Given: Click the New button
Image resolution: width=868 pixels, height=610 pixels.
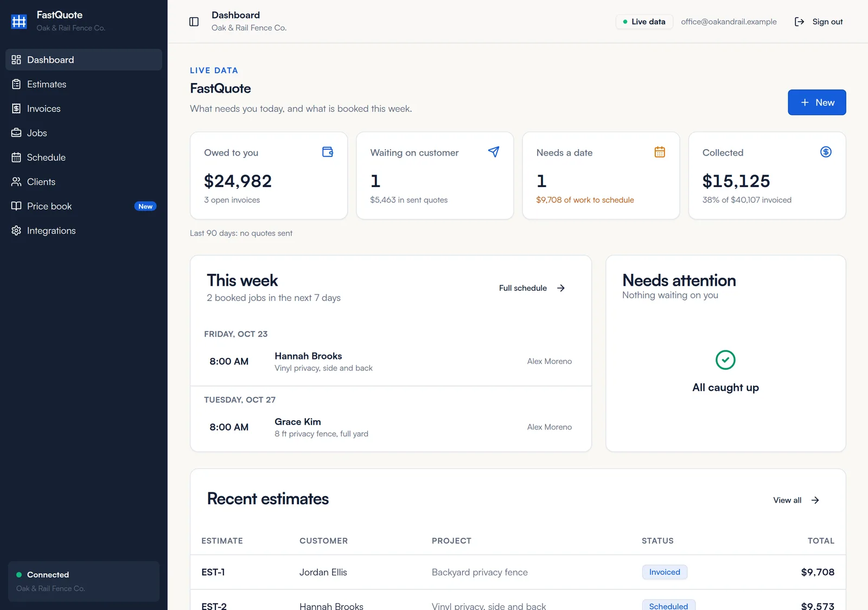Looking at the screenshot, I should coord(817,102).
